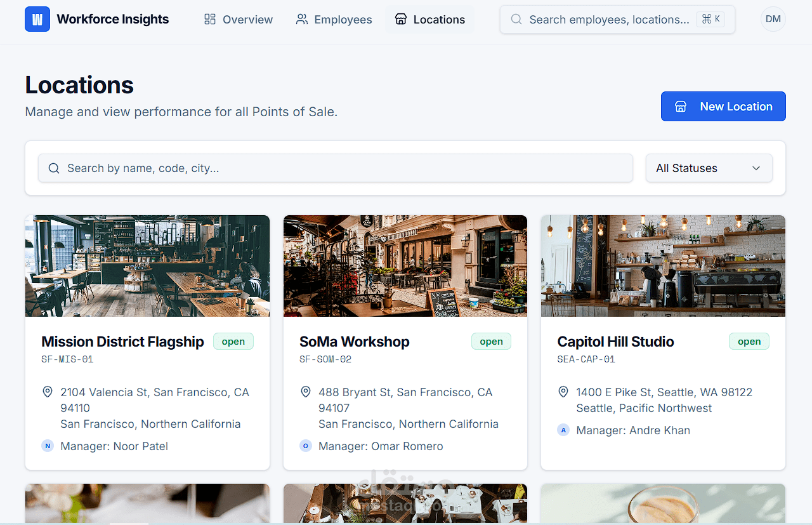The height and width of the screenshot is (525, 812).
Task: Click the open badge on Capitol Hill Studio
Action: (749, 342)
